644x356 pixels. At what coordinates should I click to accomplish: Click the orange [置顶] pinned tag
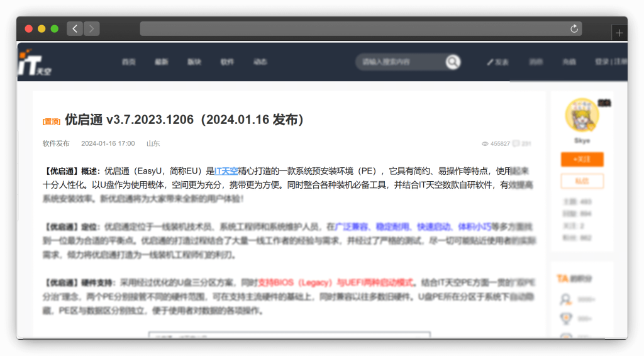click(52, 121)
